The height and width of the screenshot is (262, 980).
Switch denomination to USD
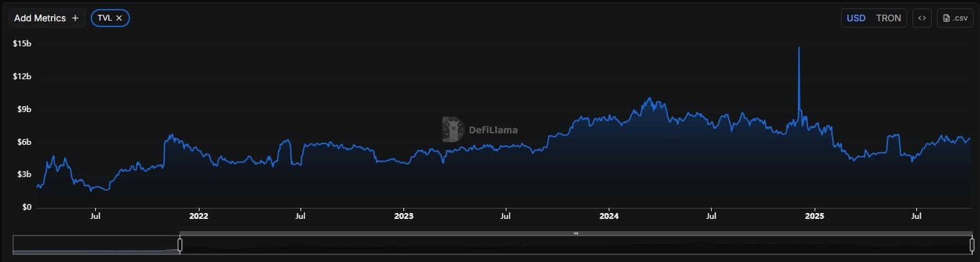(856, 18)
